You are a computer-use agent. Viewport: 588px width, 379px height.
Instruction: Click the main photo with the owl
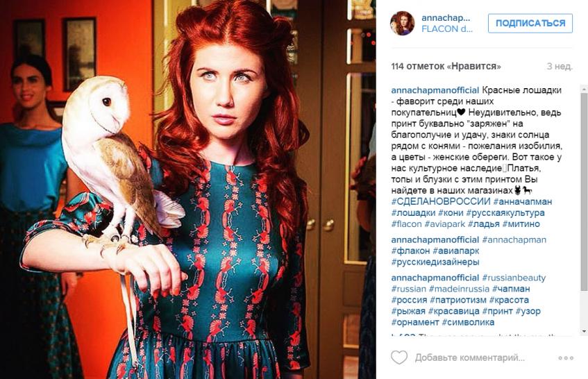click(188, 189)
